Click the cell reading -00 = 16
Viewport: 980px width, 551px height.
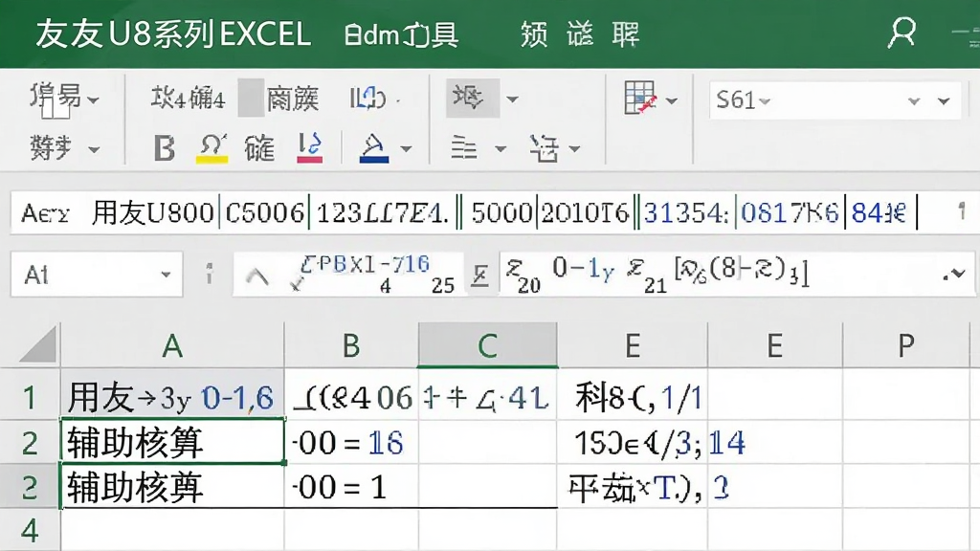click(x=351, y=442)
